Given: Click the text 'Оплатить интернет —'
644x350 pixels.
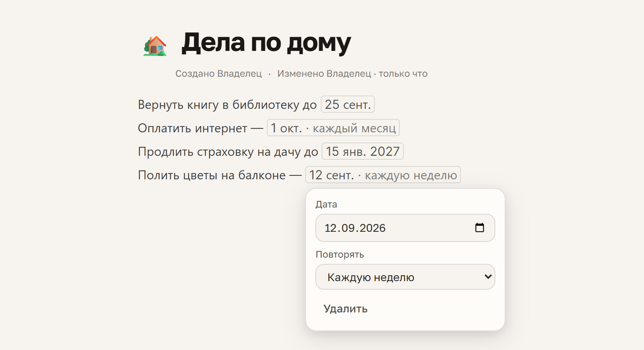Looking at the screenshot, I should [200, 128].
